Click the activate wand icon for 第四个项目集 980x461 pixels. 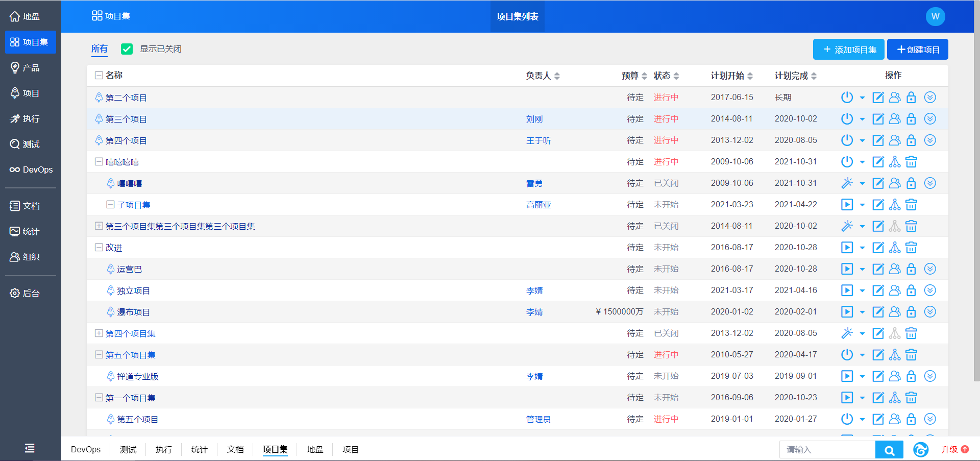(x=847, y=333)
